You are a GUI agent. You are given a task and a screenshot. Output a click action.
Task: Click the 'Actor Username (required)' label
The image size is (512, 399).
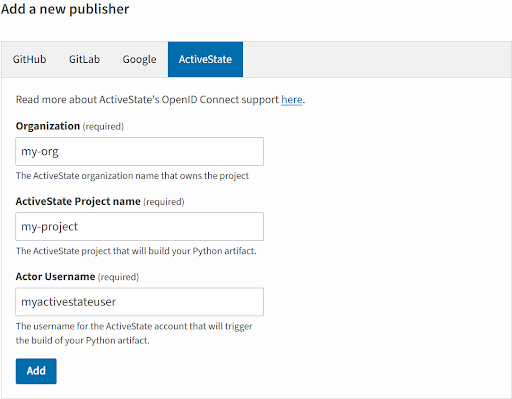pos(77,277)
